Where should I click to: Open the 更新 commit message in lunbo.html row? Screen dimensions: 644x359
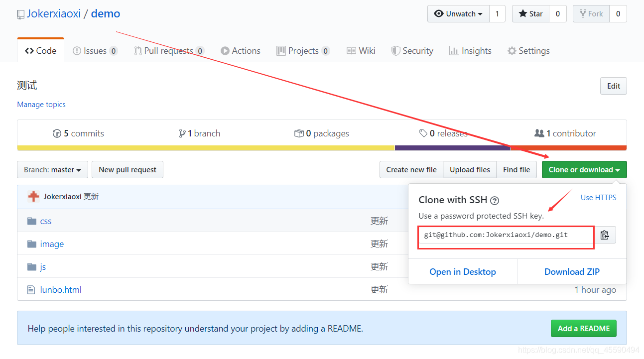coord(379,290)
